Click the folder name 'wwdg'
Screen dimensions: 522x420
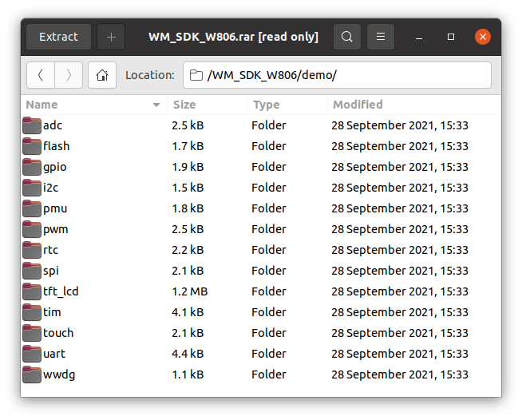[59, 375]
